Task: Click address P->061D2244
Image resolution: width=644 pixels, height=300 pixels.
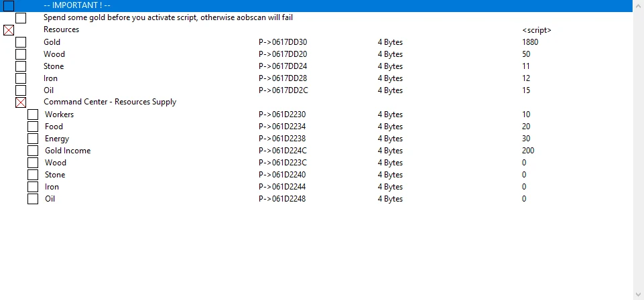Action: pyautogui.click(x=282, y=187)
